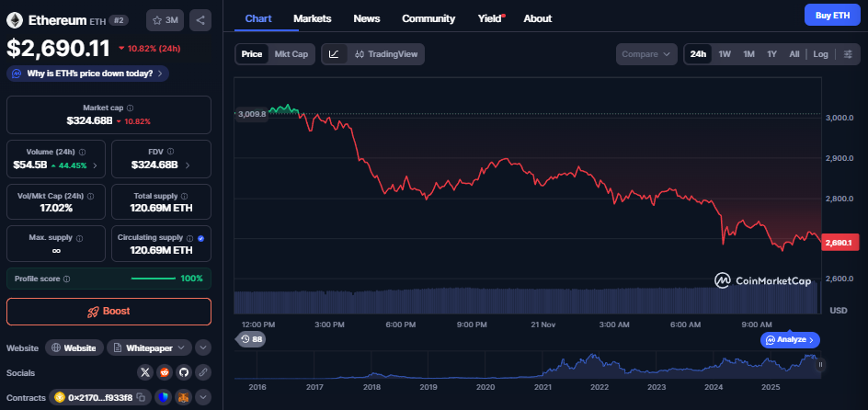Select the 1Y time range
This screenshot has height=410, width=868.
pos(771,54)
